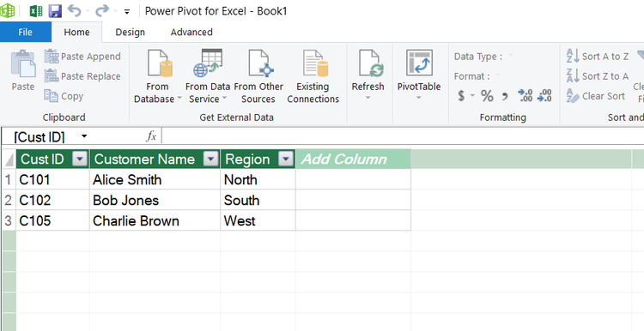Open Cust ID column filter dropdown

coord(80,159)
